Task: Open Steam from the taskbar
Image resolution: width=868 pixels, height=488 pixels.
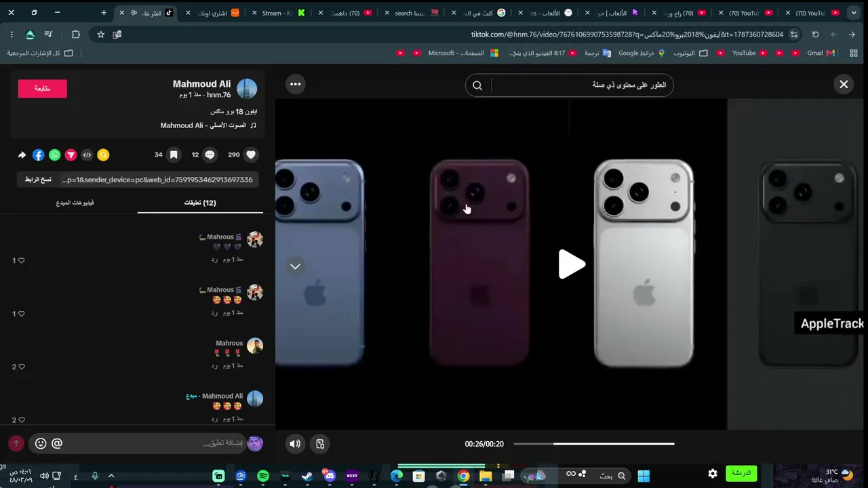Action: (x=308, y=476)
